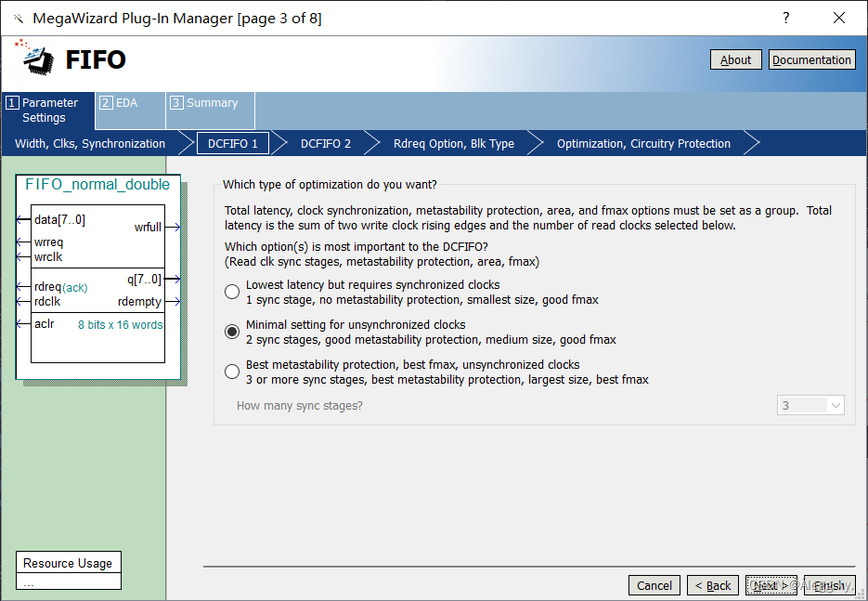Close the MegaWizard Plug-In Manager window
This screenshot has height=601, width=868.
point(839,18)
